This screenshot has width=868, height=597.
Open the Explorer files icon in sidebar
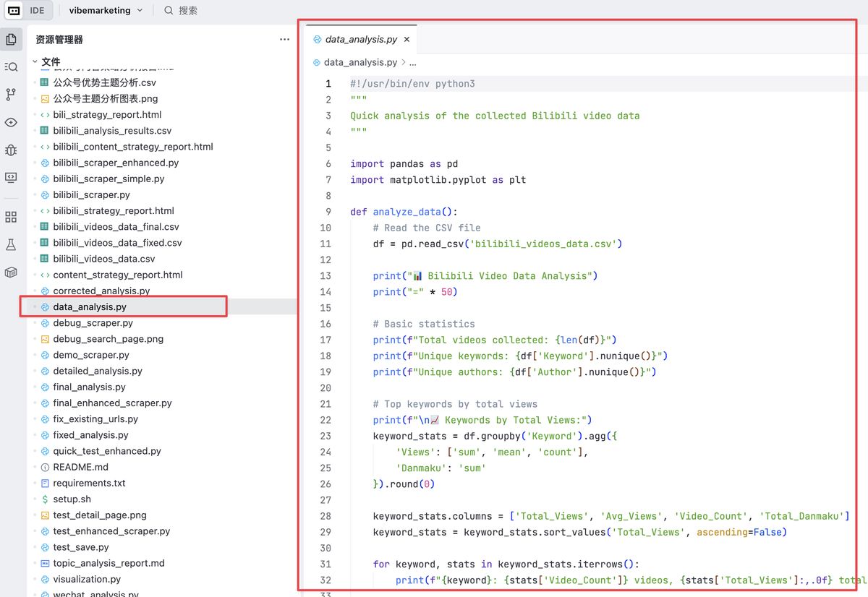point(11,40)
